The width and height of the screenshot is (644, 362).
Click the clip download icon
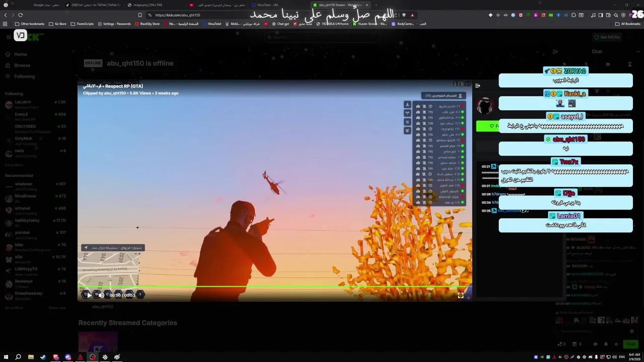(x=408, y=105)
